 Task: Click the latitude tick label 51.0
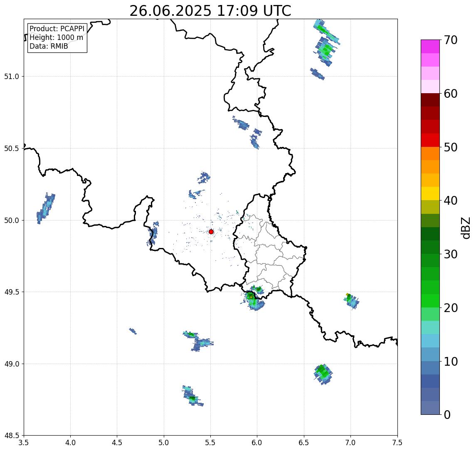click(12, 77)
